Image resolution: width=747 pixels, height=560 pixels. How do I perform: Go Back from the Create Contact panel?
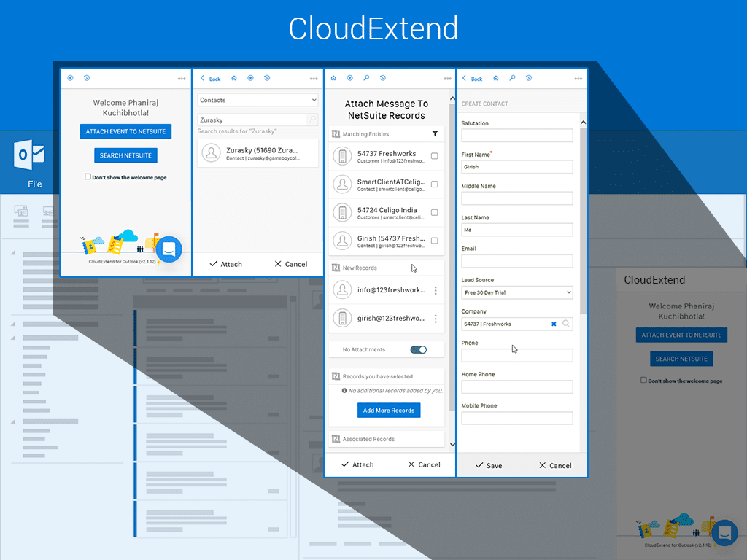click(x=472, y=79)
